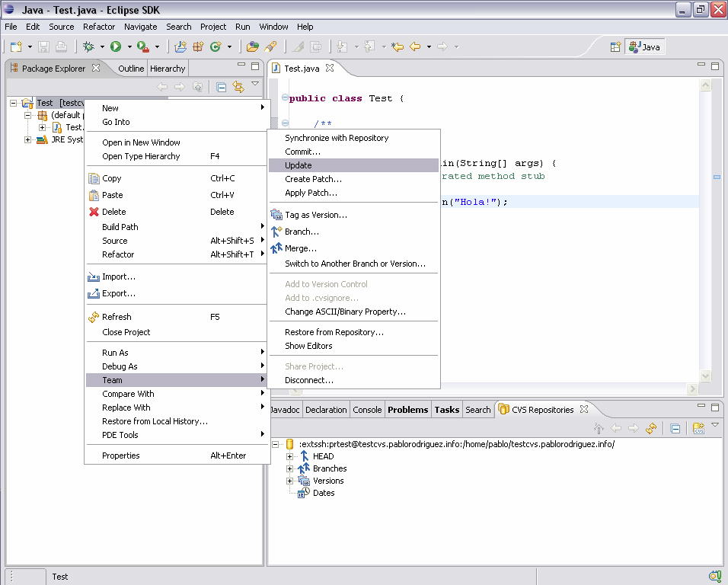This screenshot has width=728, height=585.
Task: Choose Merge... from the Team submenu
Action: coord(354,248)
